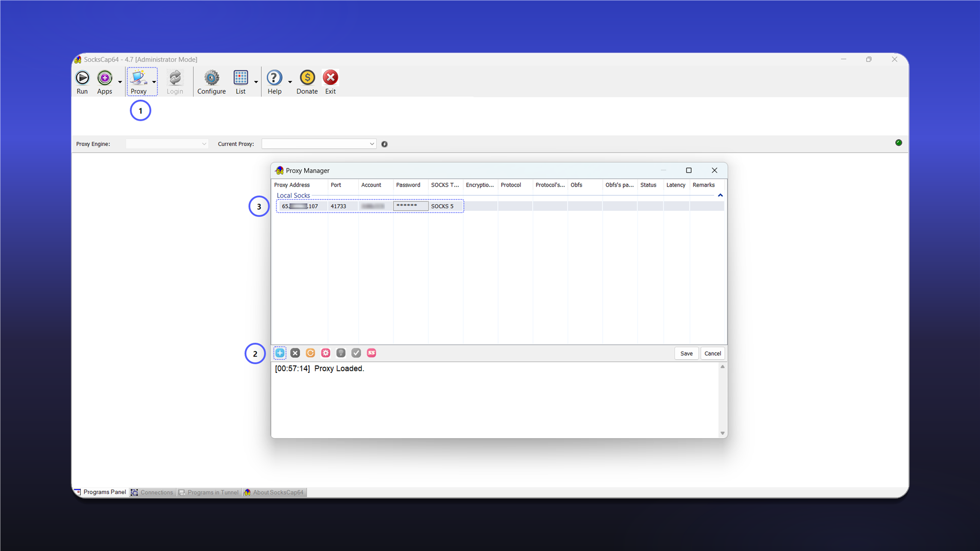Image resolution: width=980 pixels, height=551 pixels.
Task: Expand the Proxy dropdown arrow
Action: click(x=154, y=82)
